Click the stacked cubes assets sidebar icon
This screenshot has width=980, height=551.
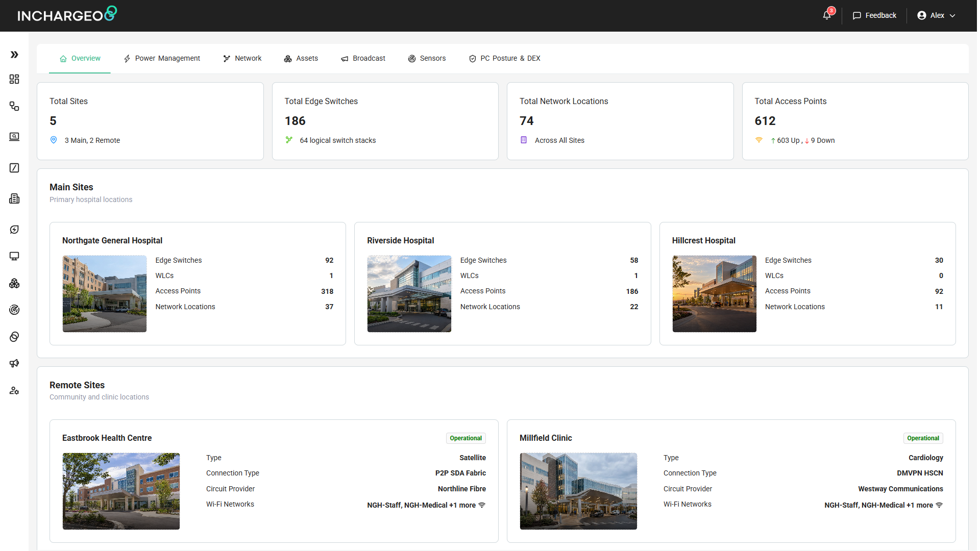[14, 283]
